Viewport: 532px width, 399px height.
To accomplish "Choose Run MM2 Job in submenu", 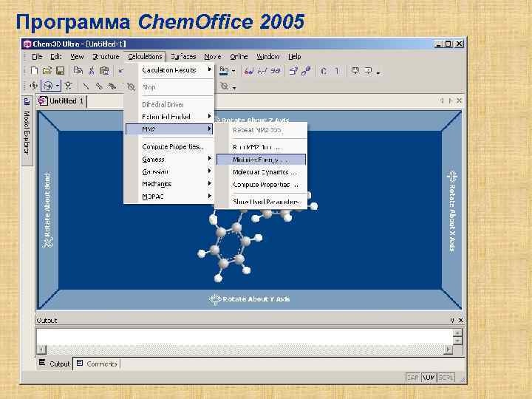I will (262, 147).
